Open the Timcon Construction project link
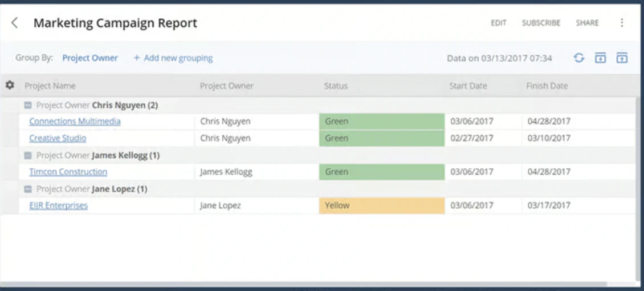This screenshot has width=644, height=291. (68, 172)
